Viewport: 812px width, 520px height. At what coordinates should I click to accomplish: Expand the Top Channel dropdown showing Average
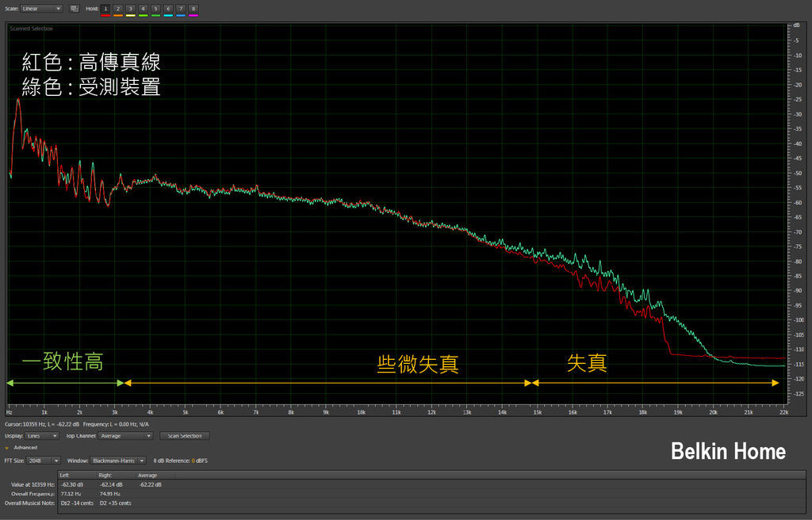point(126,436)
